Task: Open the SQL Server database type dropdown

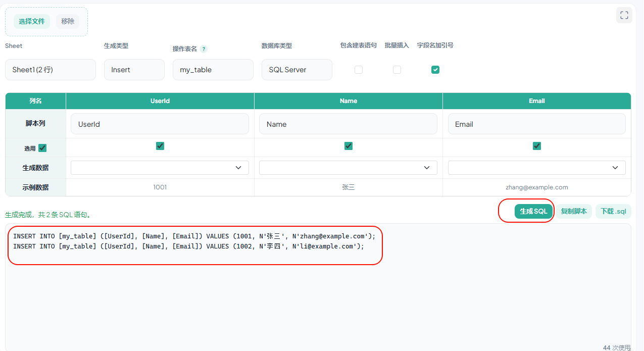Action: [x=297, y=70]
